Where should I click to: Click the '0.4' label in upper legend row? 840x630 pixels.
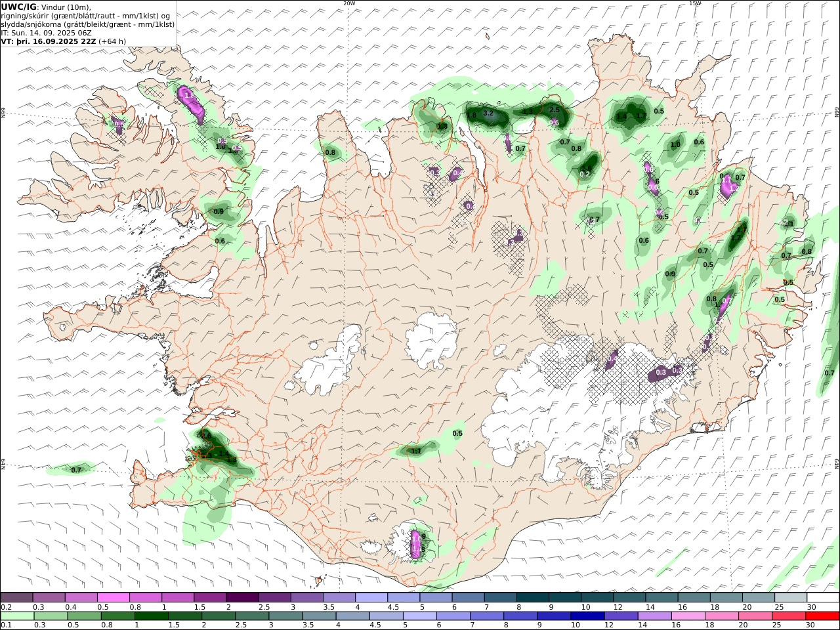point(71,607)
